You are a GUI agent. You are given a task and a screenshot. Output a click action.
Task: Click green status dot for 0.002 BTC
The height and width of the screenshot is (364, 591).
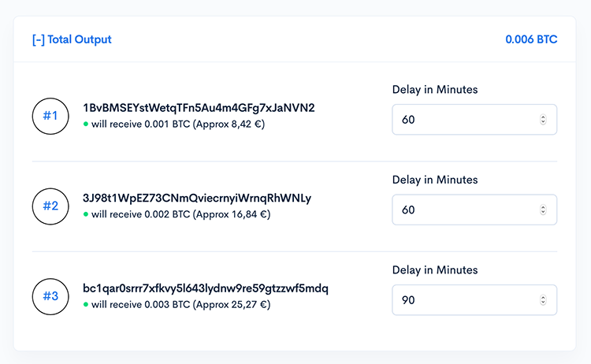pos(85,214)
